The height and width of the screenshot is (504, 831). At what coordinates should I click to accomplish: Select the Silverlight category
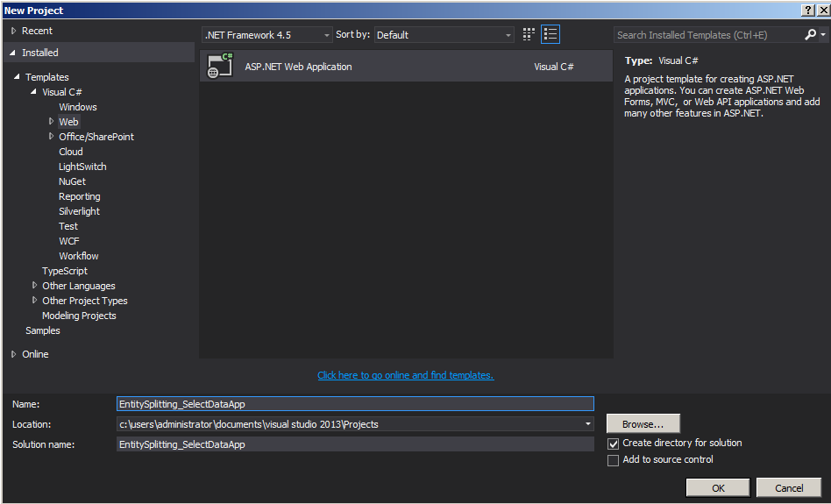[x=79, y=211]
